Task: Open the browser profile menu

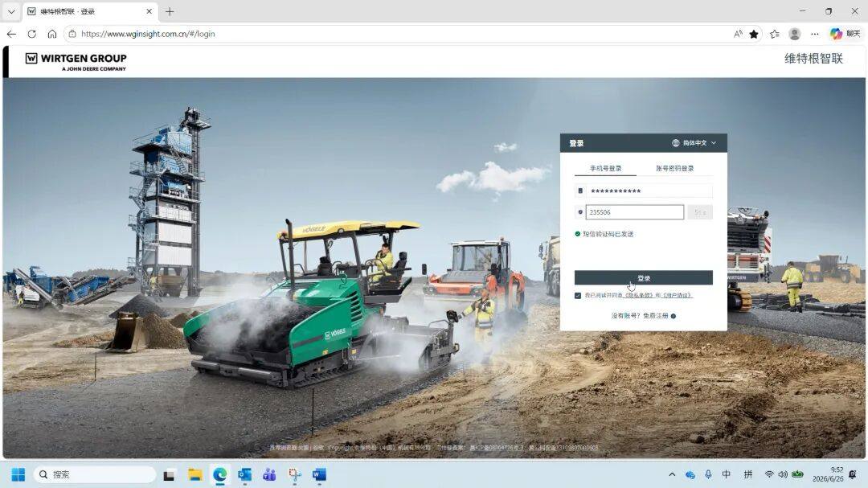Action: (x=794, y=34)
